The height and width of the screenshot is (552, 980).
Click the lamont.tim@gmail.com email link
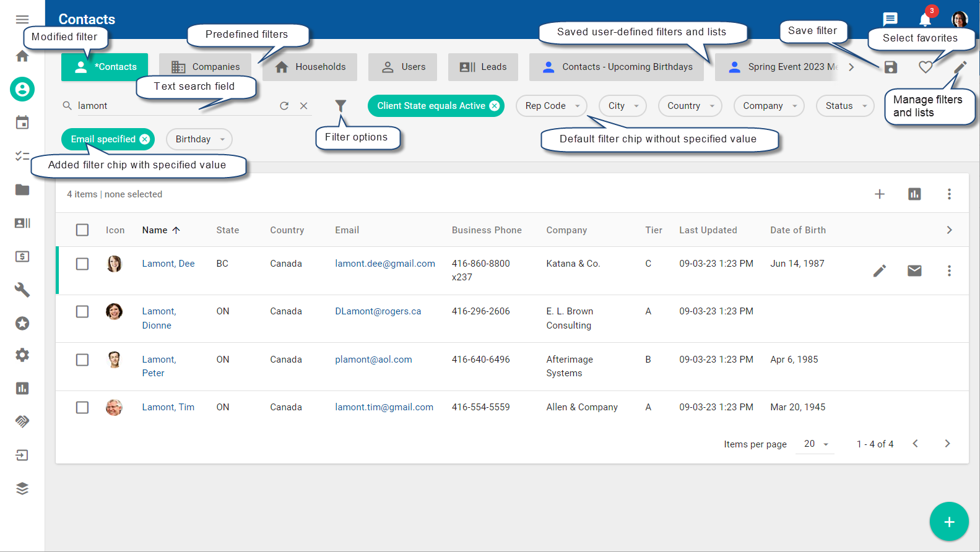tap(384, 407)
